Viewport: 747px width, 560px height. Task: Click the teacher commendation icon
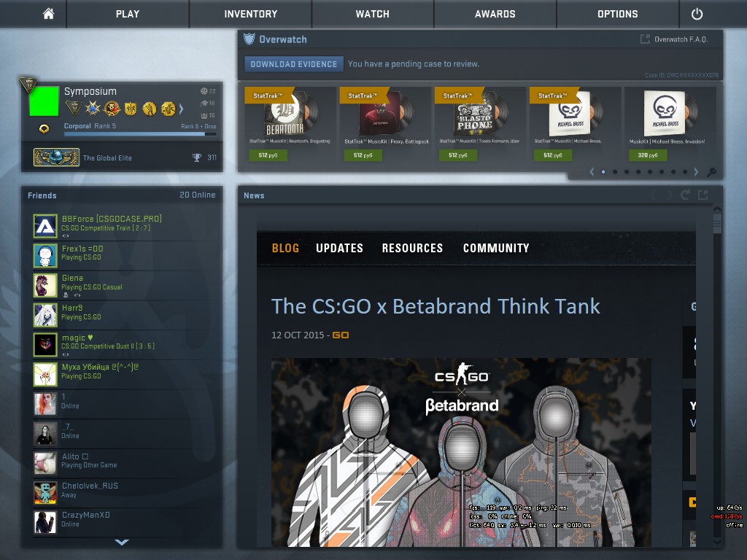(x=204, y=103)
